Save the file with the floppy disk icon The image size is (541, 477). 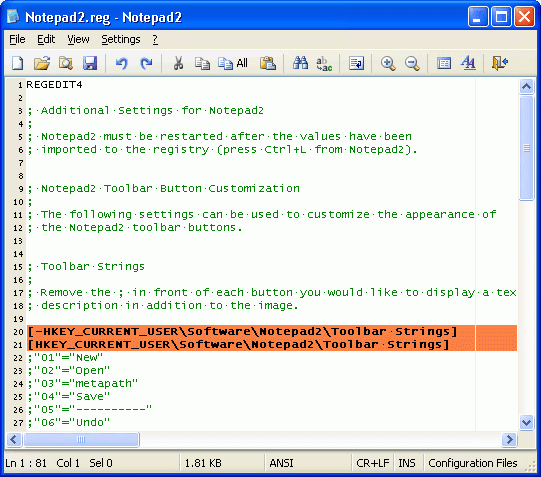point(90,63)
